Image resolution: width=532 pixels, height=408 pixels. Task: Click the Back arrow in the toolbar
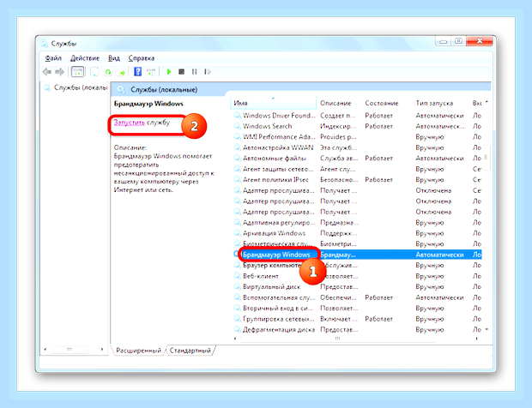(47, 72)
